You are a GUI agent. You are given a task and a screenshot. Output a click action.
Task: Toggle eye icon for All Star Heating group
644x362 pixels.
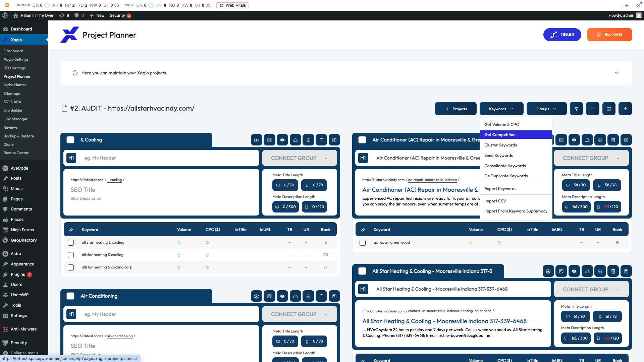click(574, 271)
